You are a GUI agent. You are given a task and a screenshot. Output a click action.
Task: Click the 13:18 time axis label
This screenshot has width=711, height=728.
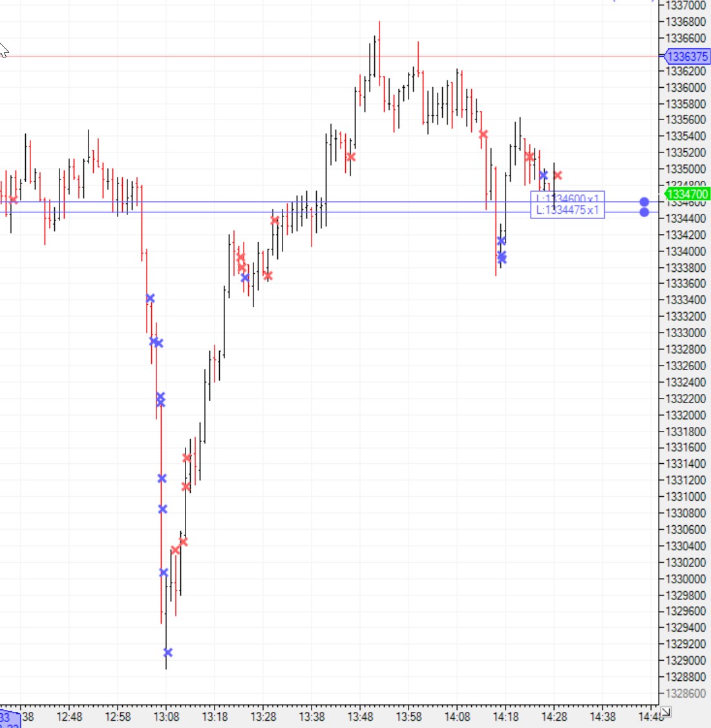[x=215, y=717]
